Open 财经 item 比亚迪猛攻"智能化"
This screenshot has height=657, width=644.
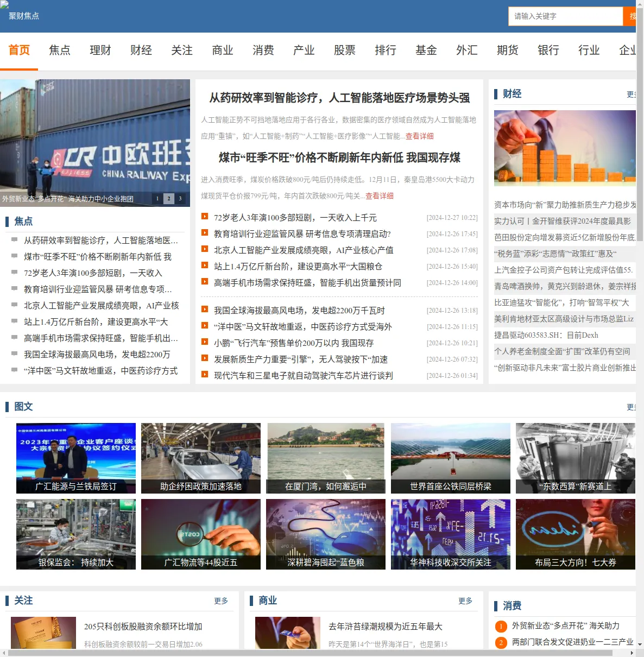click(x=561, y=302)
